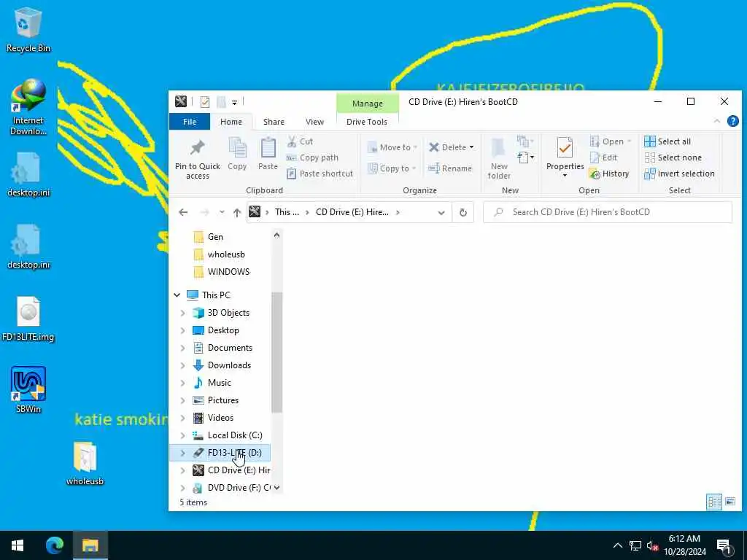Viewport: 747px width, 560px height.
Task: Open the Recycle Bin desktop icon
Action: (x=28, y=29)
